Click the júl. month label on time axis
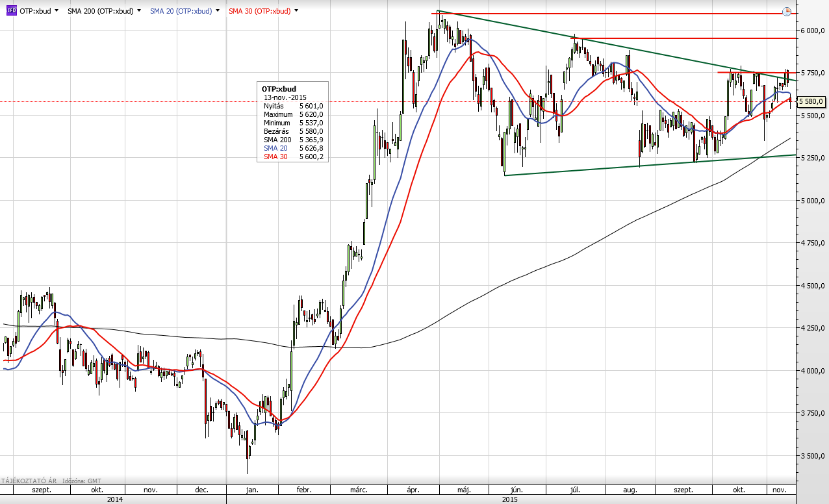 point(575,489)
